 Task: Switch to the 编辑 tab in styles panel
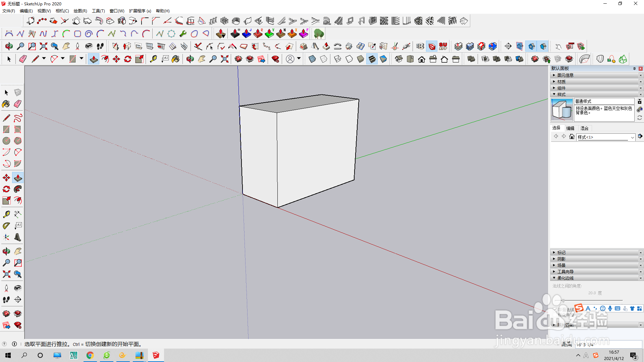tap(570, 128)
